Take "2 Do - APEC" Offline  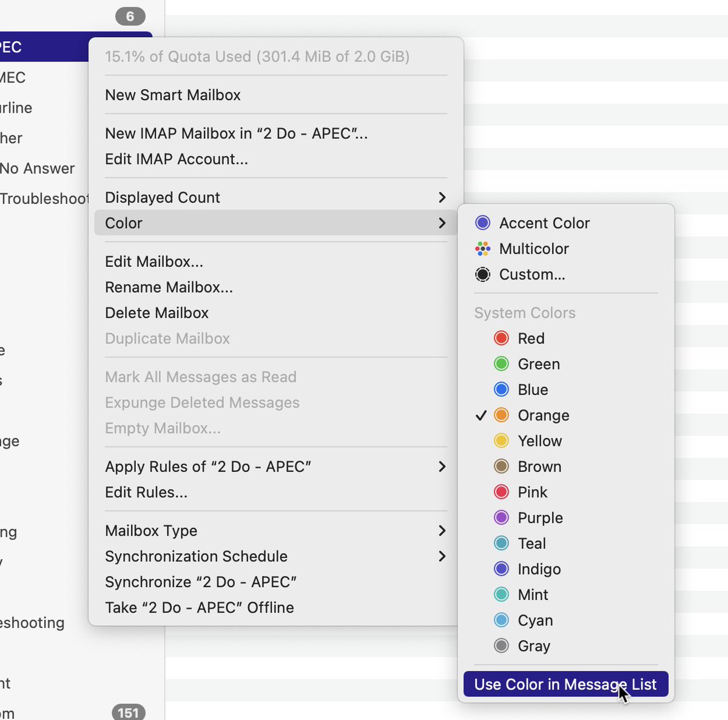(275, 607)
